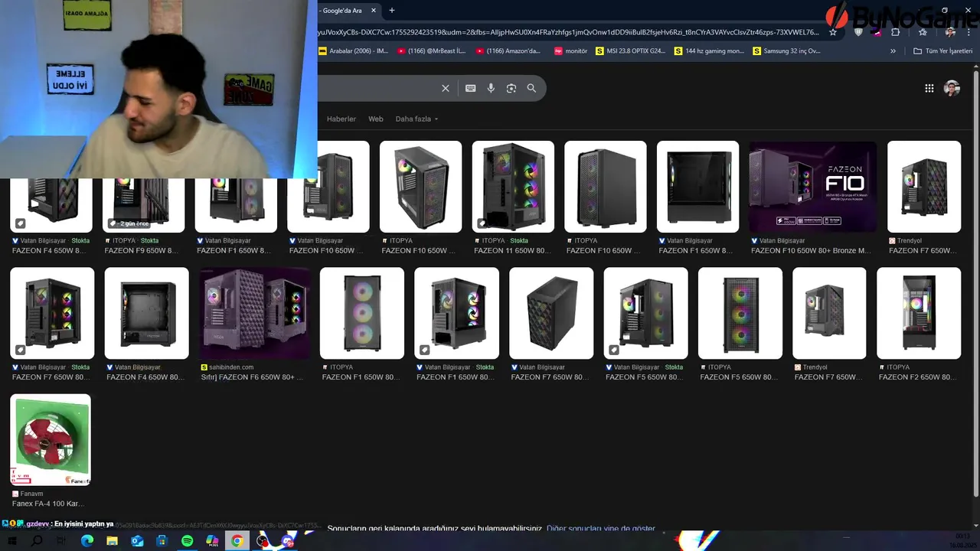Screen dimensions: 980x551
Task: Open the shield extension icon in toolbar
Action: pyautogui.click(x=858, y=32)
